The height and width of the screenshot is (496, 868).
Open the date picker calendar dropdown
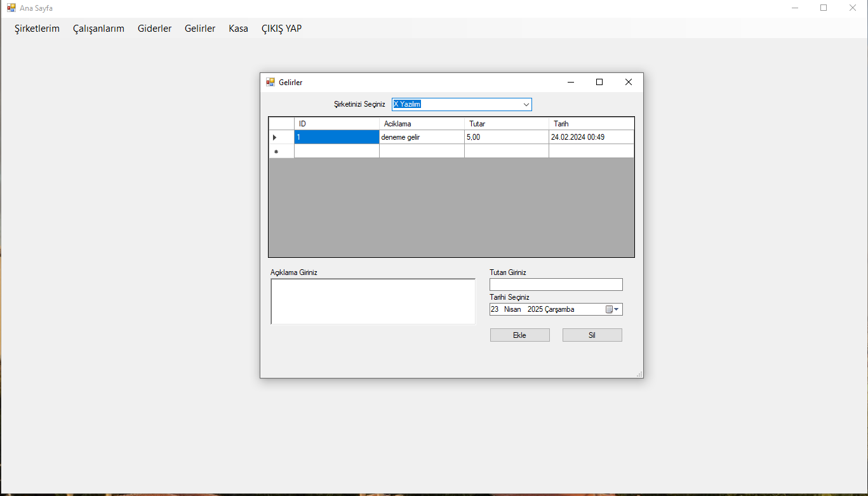click(x=616, y=309)
